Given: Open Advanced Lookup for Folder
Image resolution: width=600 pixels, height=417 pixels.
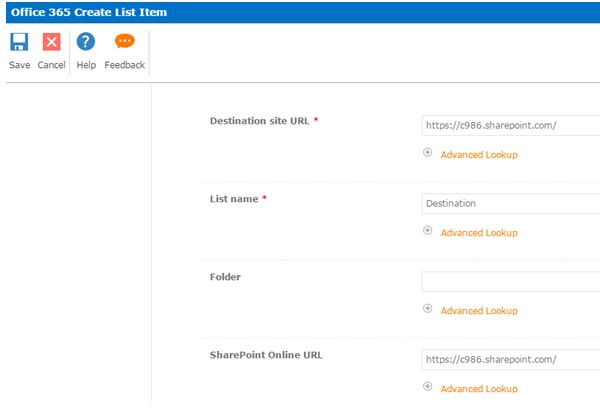Looking at the screenshot, I should 479,311.
